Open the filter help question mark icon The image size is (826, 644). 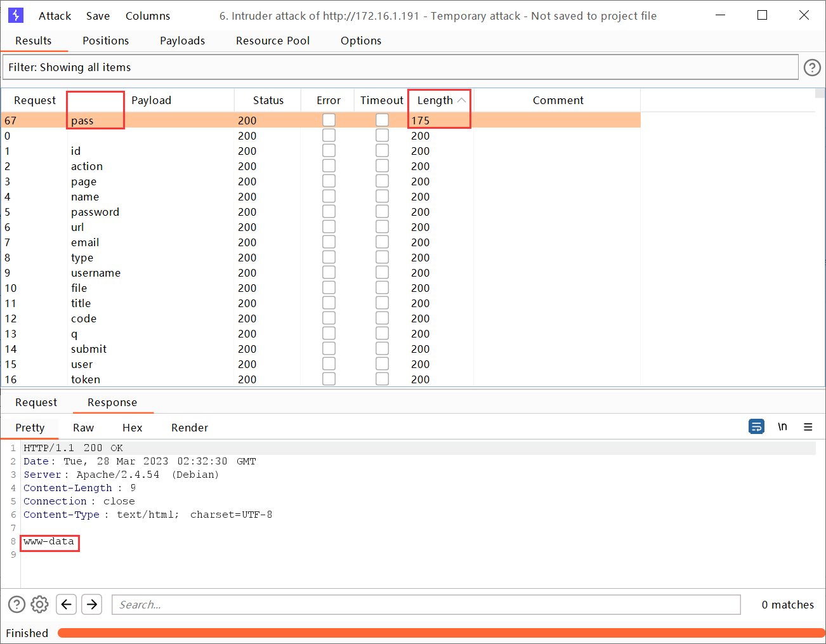click(812, 67)
